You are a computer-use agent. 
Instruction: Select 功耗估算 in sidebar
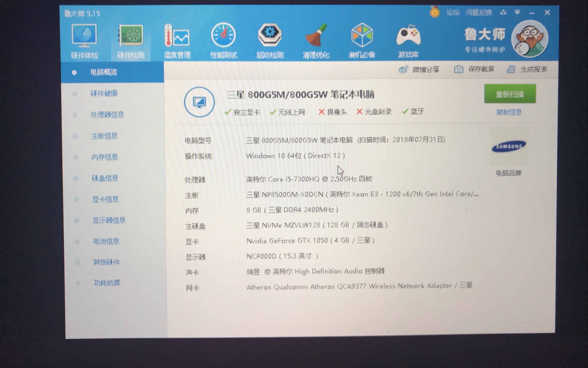coord(107,283)
